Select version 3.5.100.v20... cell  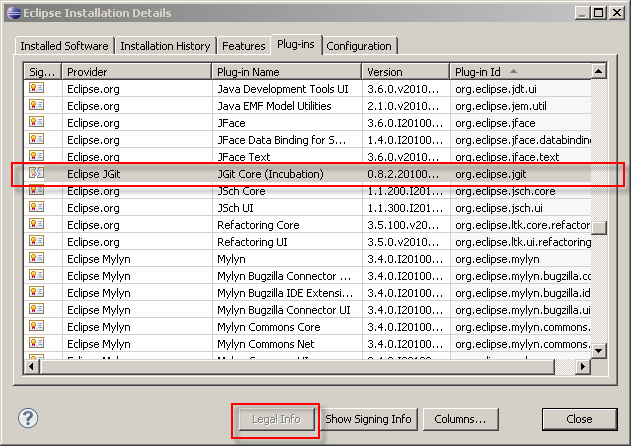[x=403, y=225]
